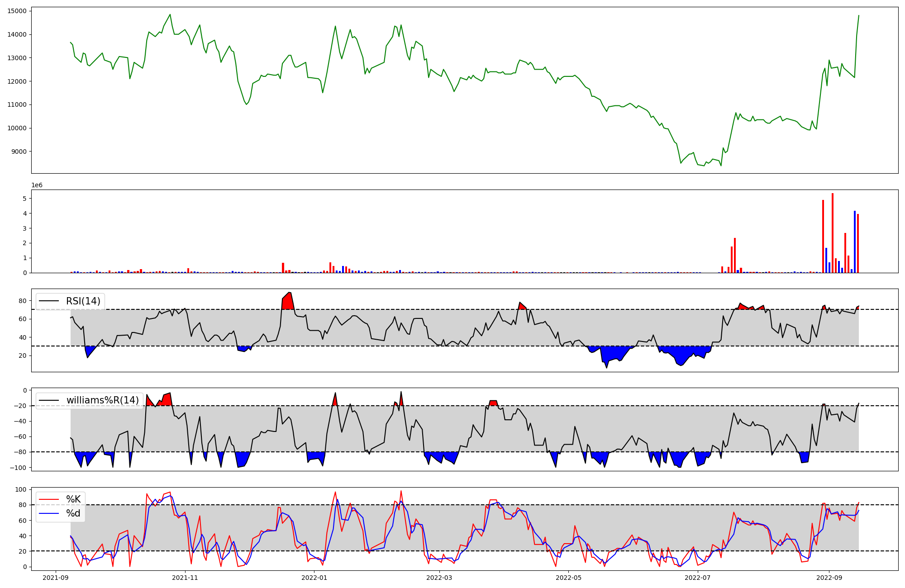The image size is (905, 588).
Task: Click the black line sample beside RSI(14)
Action: point(49,301)
